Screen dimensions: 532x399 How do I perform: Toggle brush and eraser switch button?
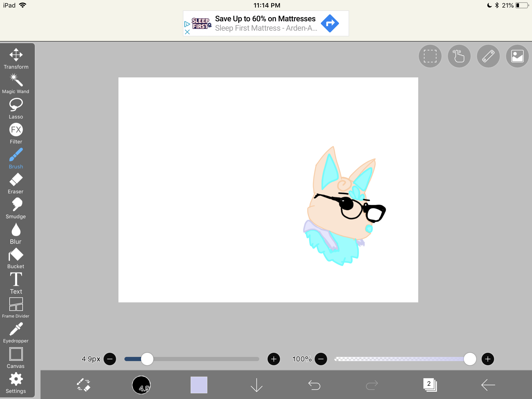coord(84,385)
